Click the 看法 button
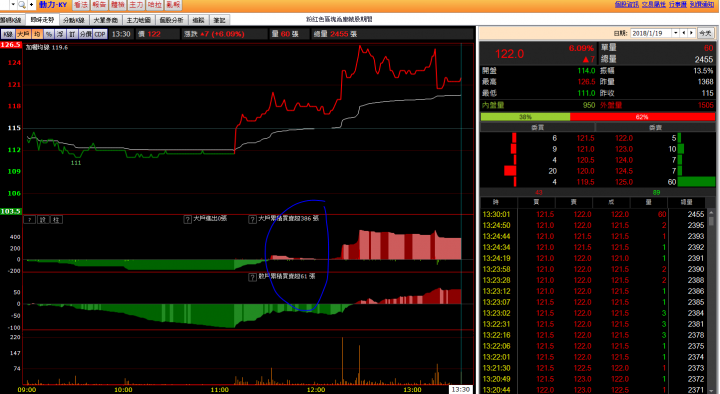 tap(81, 5)
